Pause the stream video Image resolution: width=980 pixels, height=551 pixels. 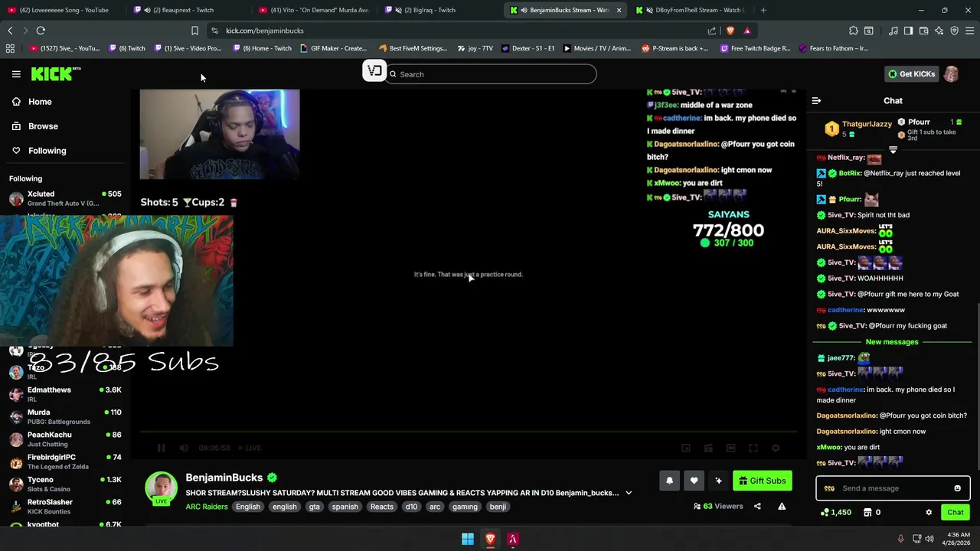(161, 448)
